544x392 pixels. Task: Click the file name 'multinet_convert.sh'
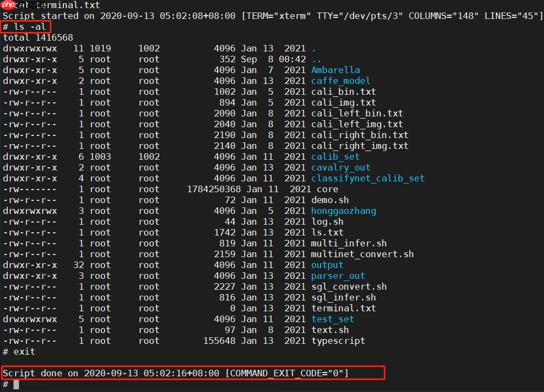tap(363, 254)
